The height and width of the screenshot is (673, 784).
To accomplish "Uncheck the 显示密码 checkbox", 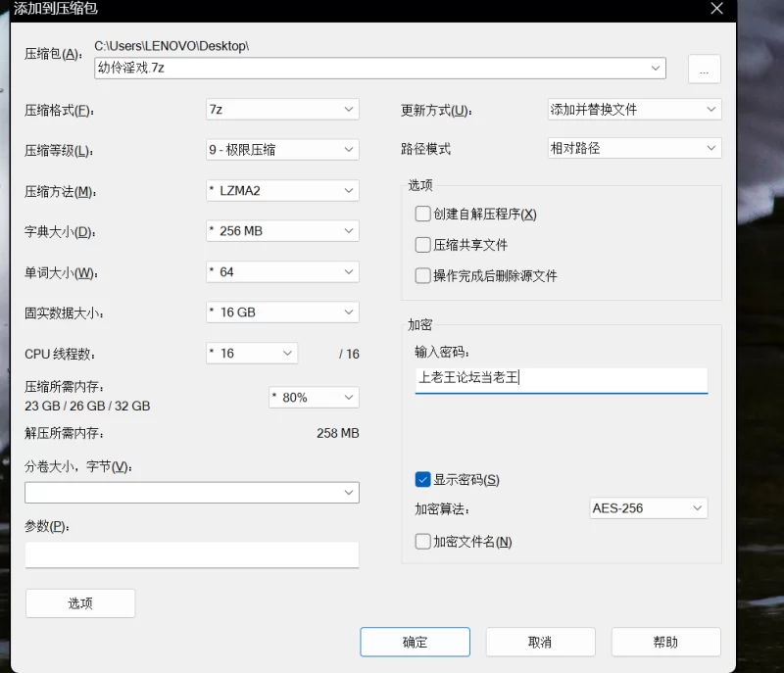I will (422, 480).
